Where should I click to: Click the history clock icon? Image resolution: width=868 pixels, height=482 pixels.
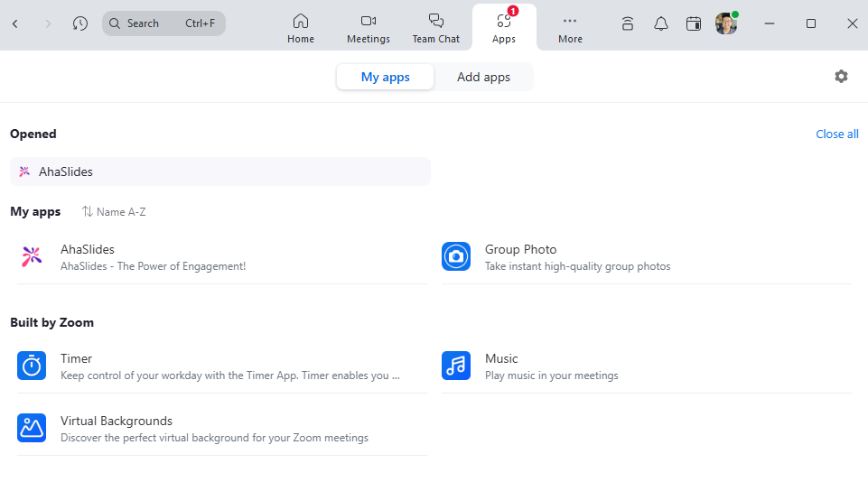point(80,23)
